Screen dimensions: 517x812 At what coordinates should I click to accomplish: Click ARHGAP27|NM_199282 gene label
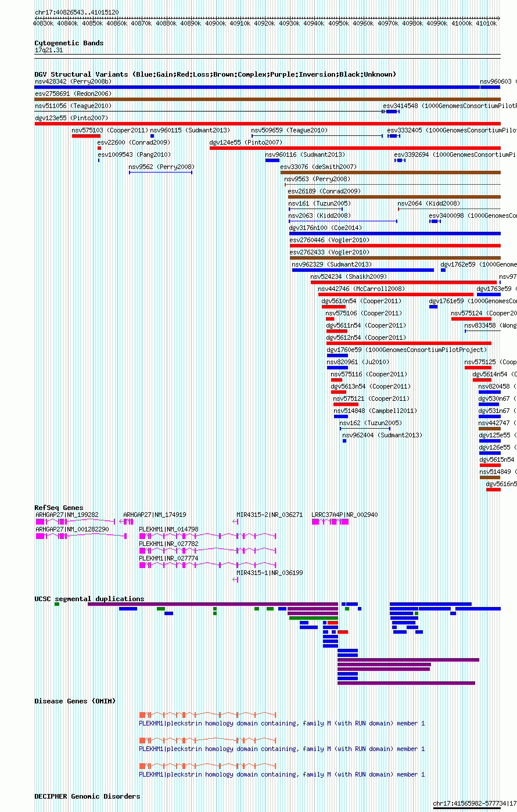67,515
